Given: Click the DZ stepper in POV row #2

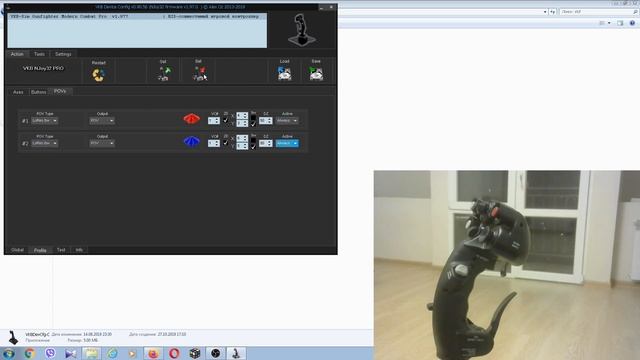Looking at the screenshot, I should pyautogui.click(x=266, y=143).
